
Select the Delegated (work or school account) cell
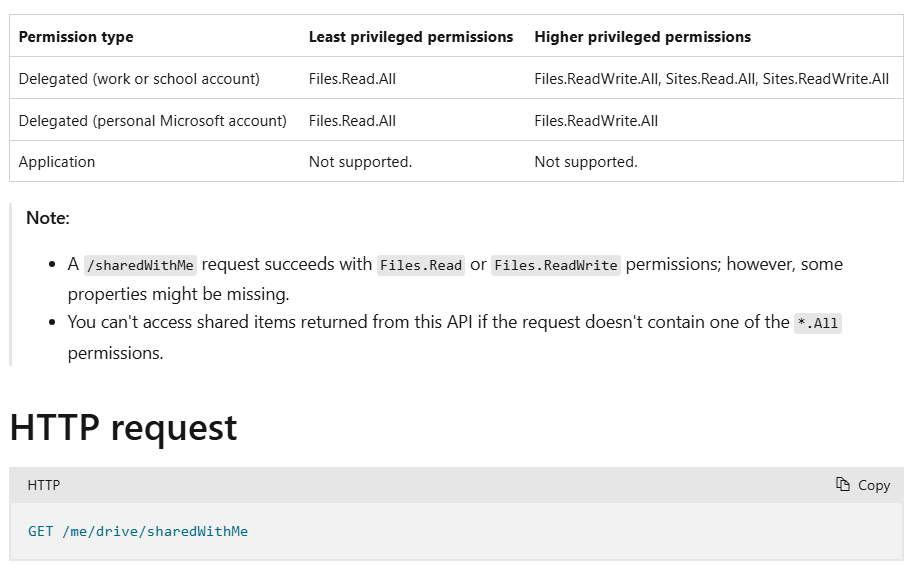[139, 79]
